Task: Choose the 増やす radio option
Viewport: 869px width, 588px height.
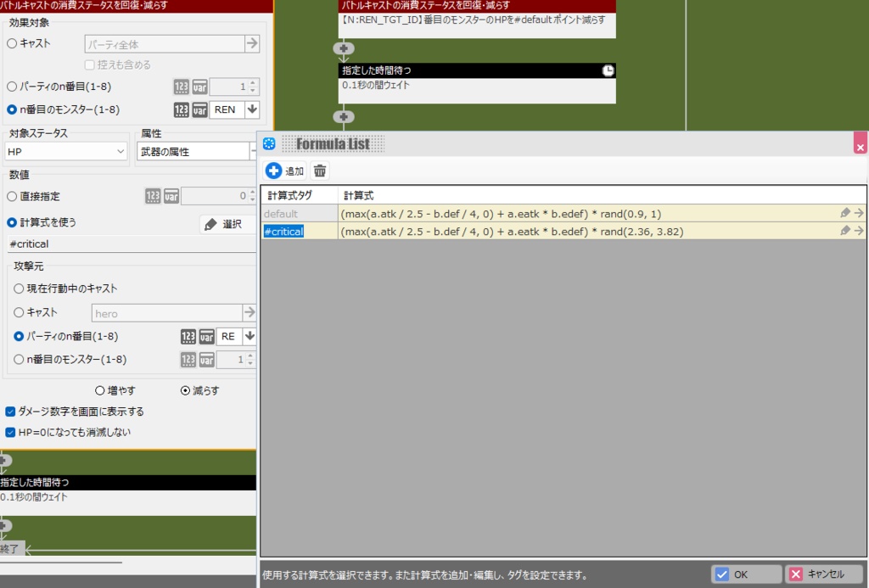Action: click(x=100, y=390)
